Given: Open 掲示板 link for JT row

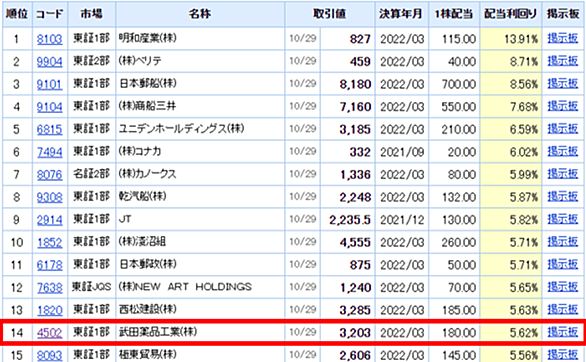Looking at the screenshot, I should (x=563, y=219).
